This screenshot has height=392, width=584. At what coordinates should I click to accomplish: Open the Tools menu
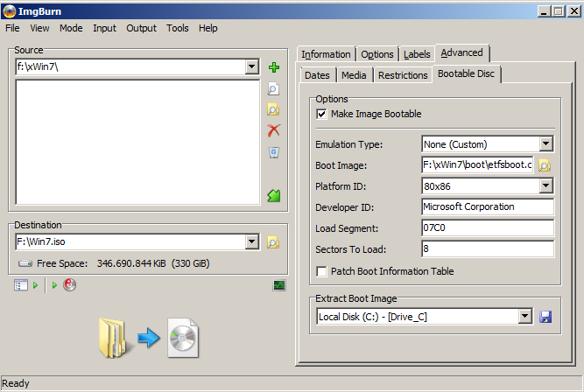tap(177, 28)
